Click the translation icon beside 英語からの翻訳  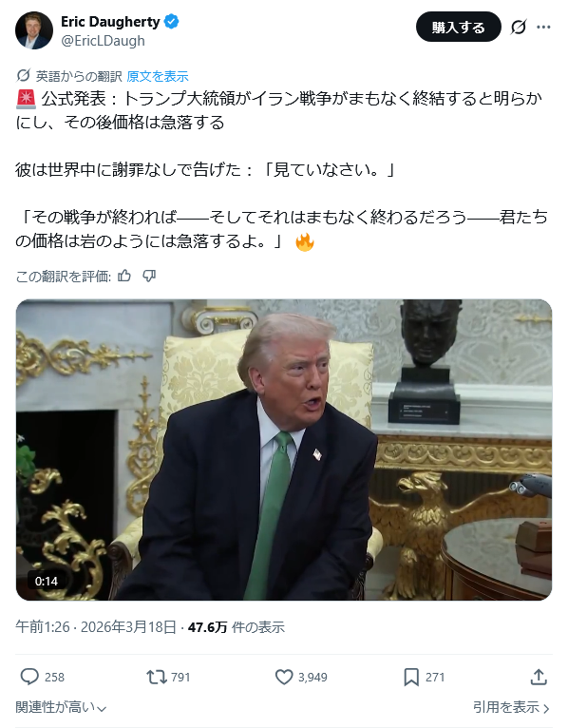pos(23,76)
